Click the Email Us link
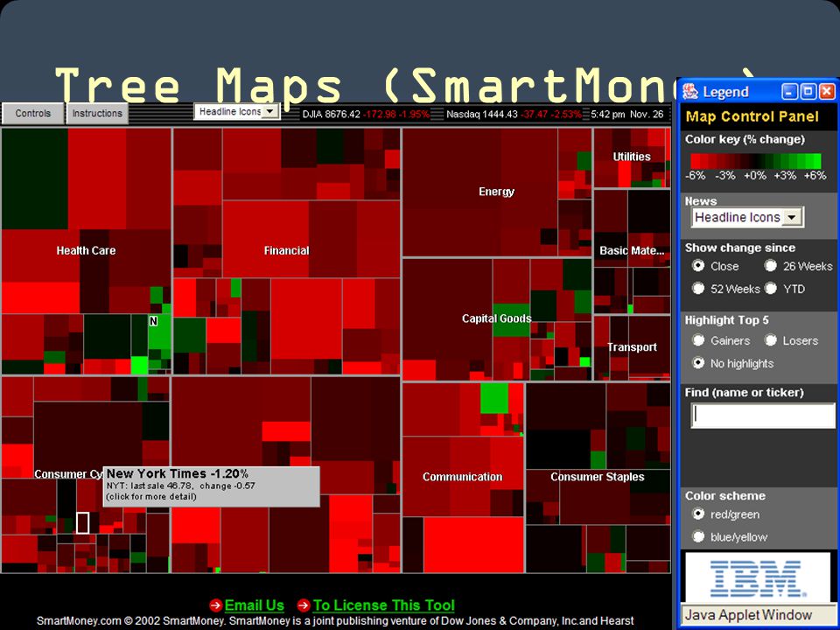Image resolution: width=840 pixels, height=630 pixels. point(254,605)
